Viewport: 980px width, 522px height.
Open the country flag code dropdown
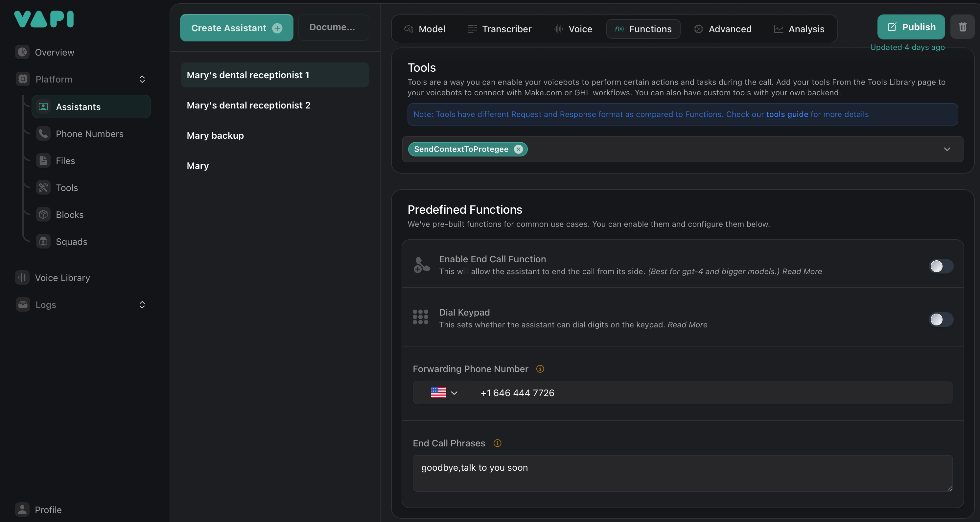click(443, 392)
